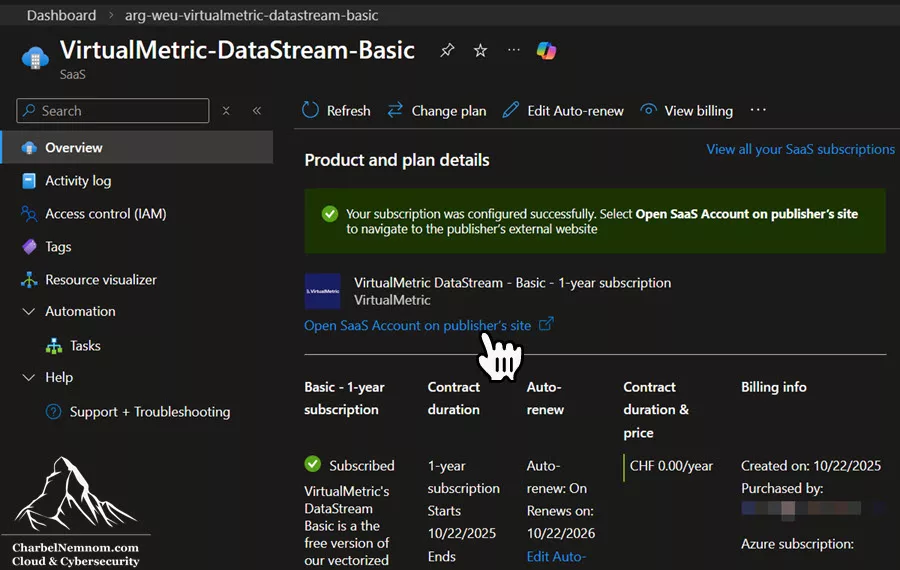Image resolution: width=900 pixels, height=570 pixels.
Task: Open Support + Troubleshooting
Action: pyautogui.click(x=150, y=412)
